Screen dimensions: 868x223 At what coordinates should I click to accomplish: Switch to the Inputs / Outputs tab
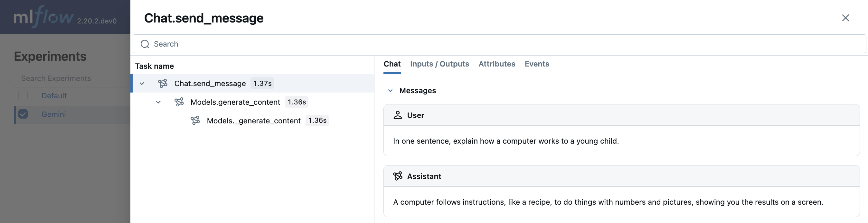pos(439,64)
